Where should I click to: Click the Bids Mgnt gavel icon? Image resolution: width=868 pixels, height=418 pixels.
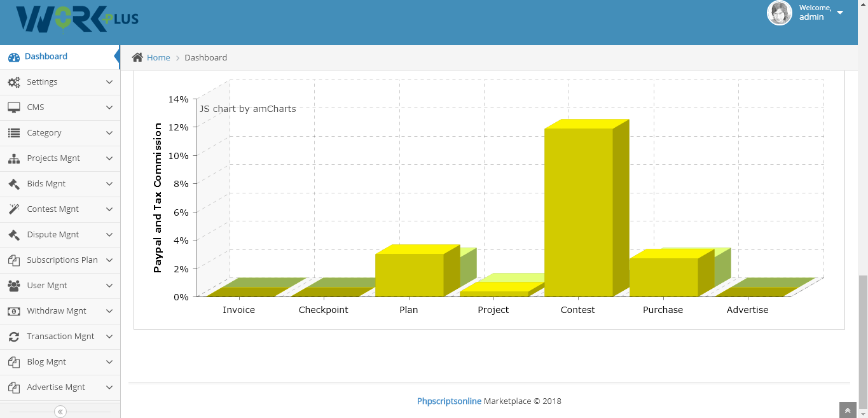click(x=14, y=184)
